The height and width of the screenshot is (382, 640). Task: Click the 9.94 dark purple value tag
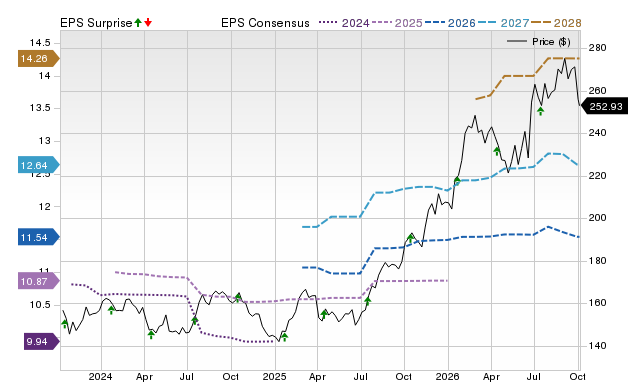[42, 341]
